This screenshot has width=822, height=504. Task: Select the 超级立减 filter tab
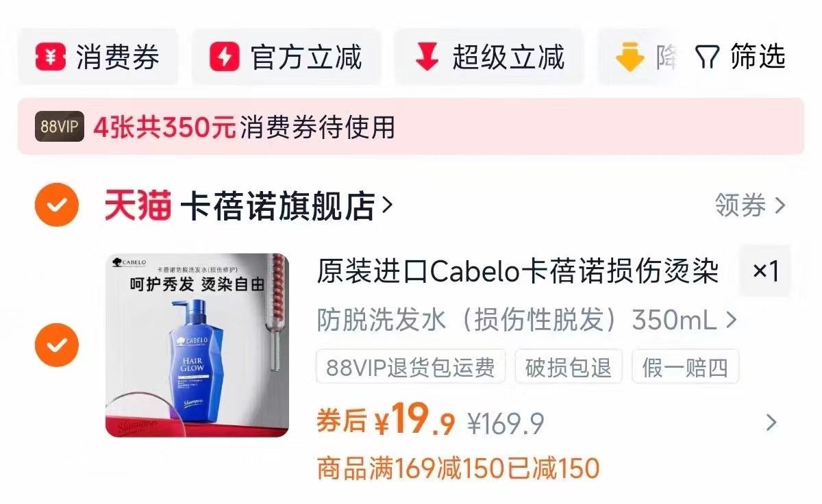(489, 57)
